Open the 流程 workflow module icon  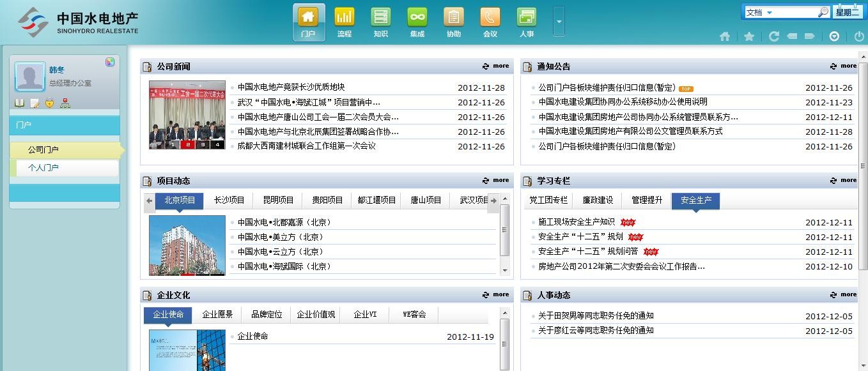tap(345, 22)
